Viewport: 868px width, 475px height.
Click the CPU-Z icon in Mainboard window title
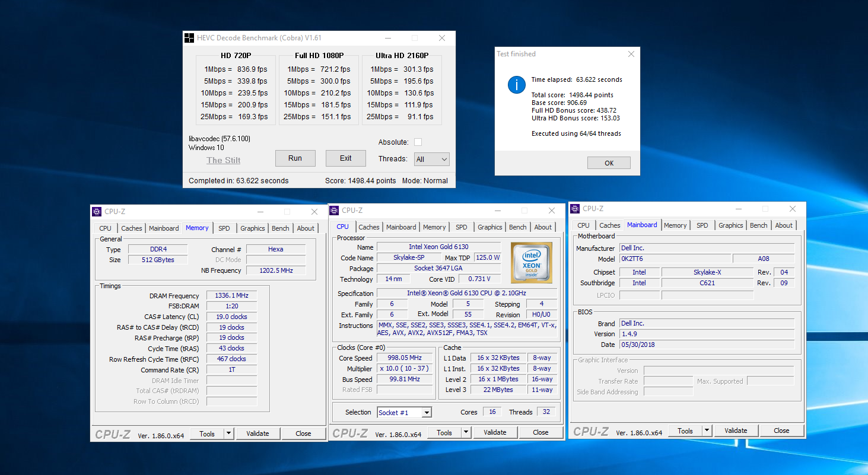click(575, 209)
